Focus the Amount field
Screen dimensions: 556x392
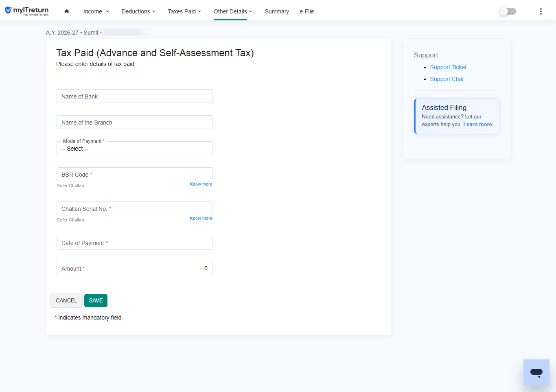tap(134, 268)
